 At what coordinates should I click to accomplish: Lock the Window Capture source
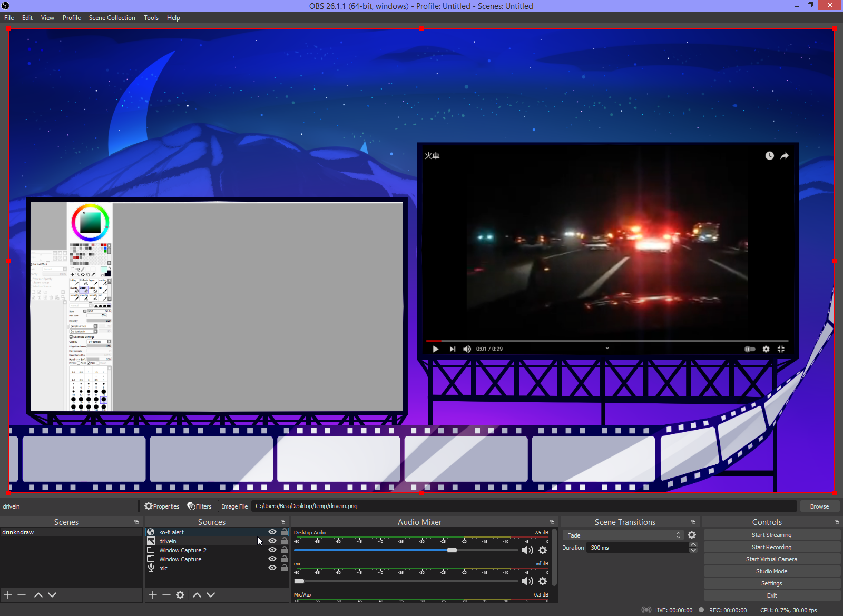click(285, 559)
